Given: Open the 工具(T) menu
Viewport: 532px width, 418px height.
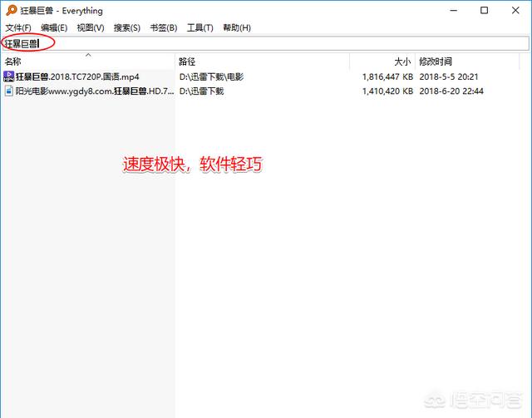Looking at the screenshot, I should 199,27.
